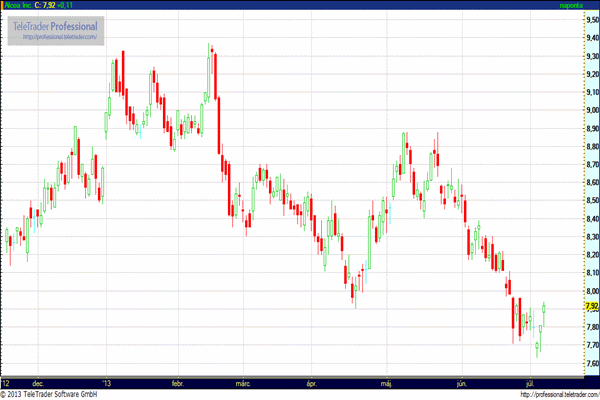600x400 pixels.
Task: Select the 'ápr.' month on time axis
Action: coord(311,383)
